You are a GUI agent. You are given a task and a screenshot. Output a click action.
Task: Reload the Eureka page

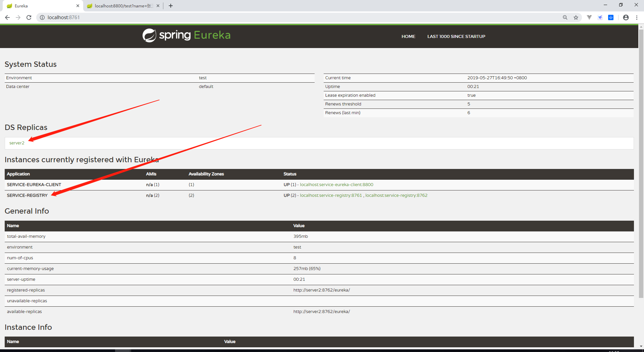(x=29, y=17)
